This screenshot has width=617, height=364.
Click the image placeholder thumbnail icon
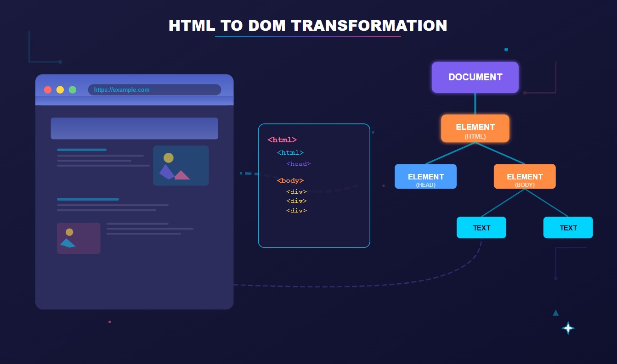pos(181,165)
